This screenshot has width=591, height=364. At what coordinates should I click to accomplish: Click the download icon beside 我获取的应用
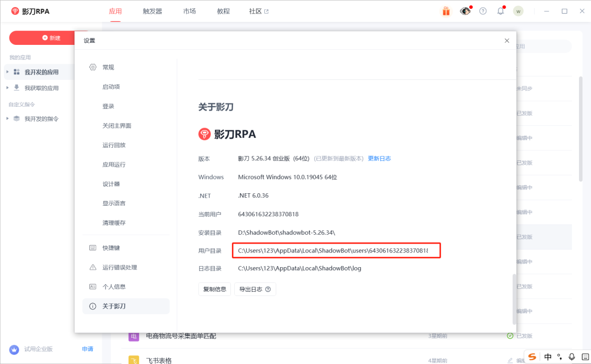pyautogui.click(x=16, y=88)
